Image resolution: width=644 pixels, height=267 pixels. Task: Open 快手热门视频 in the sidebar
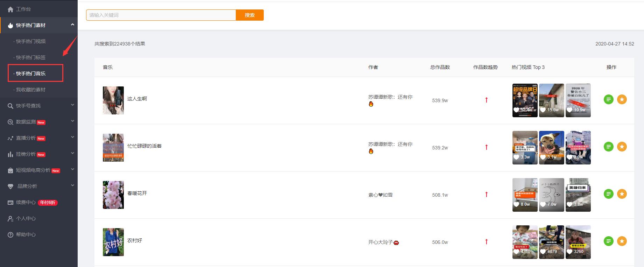(31, 41)
